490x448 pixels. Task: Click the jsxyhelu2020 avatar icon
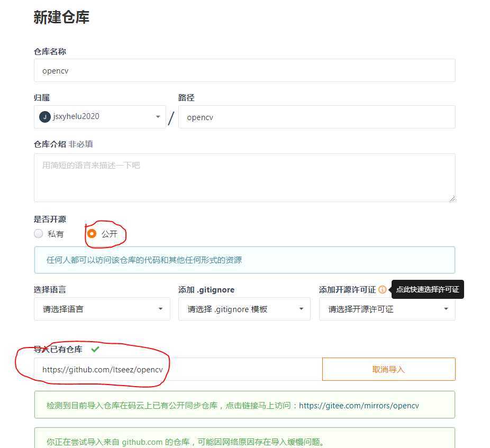tap(44, 117)
